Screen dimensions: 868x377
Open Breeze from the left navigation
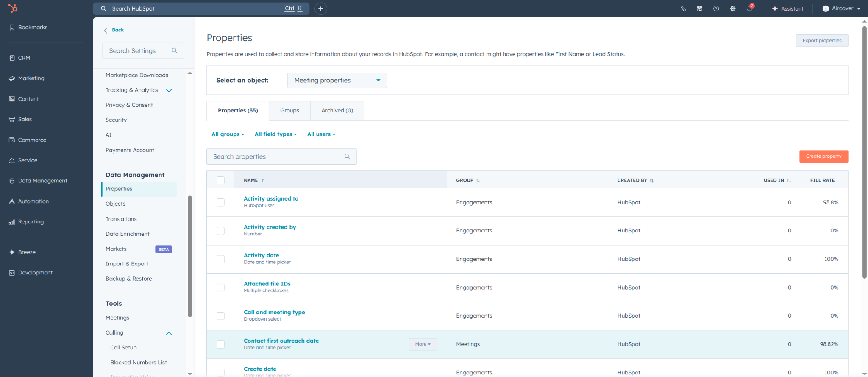22,252
